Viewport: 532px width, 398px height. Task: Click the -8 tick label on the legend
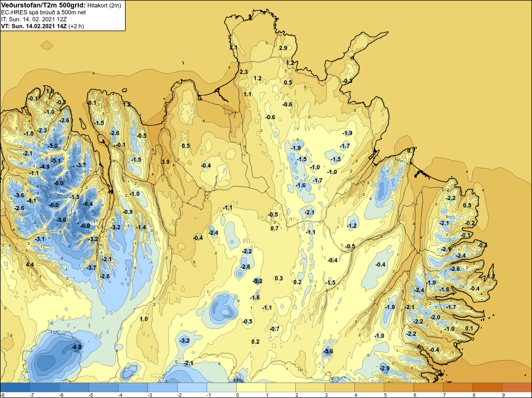3,395
